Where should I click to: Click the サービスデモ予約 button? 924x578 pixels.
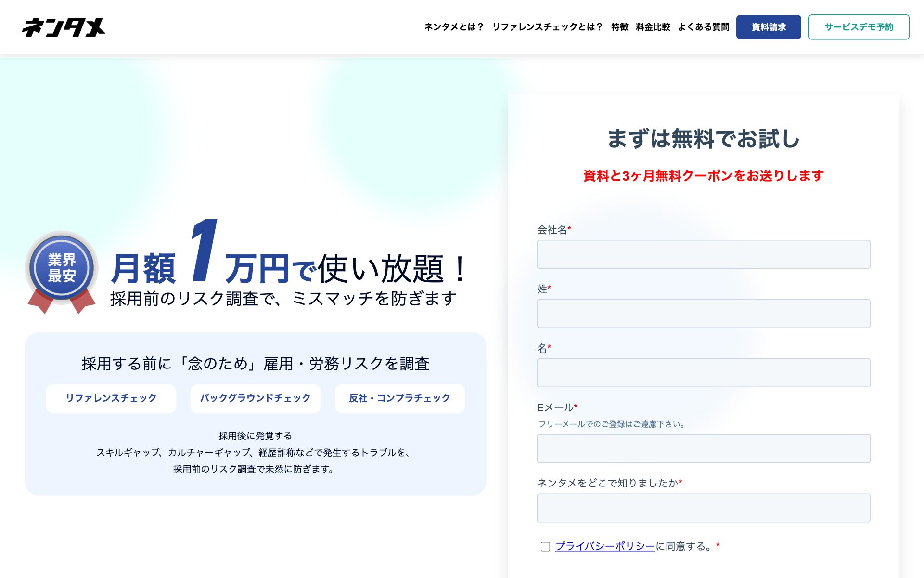pos(859,27)
